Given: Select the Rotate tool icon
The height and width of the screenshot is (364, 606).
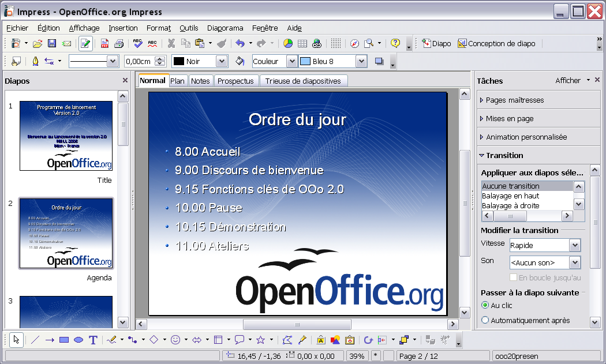Looking at the screenshot, I should click(x=368, y=340).
